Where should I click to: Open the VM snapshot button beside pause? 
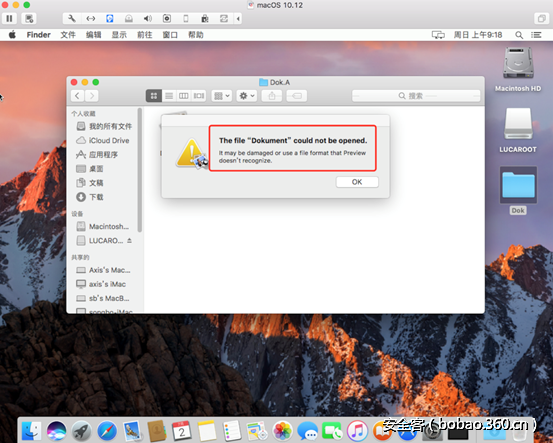[29, 18]
